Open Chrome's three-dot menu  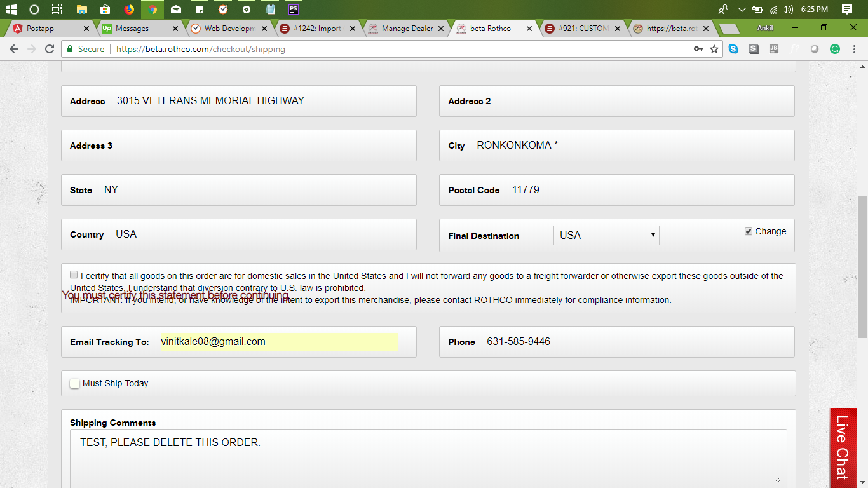click(855, 49)
